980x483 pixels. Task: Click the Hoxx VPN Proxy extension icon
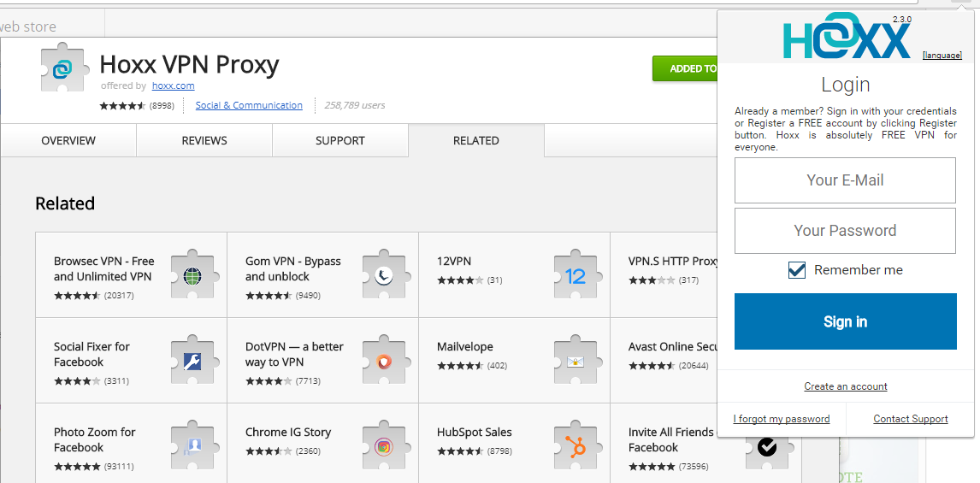pos(65,68)
